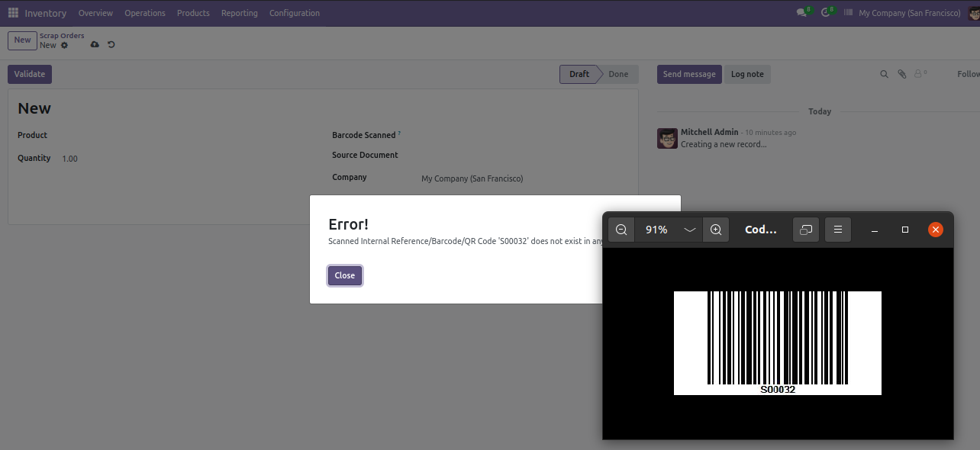Screen dimensions: 980x450
Task: Close the image viewer window
Action: [936, 230]
